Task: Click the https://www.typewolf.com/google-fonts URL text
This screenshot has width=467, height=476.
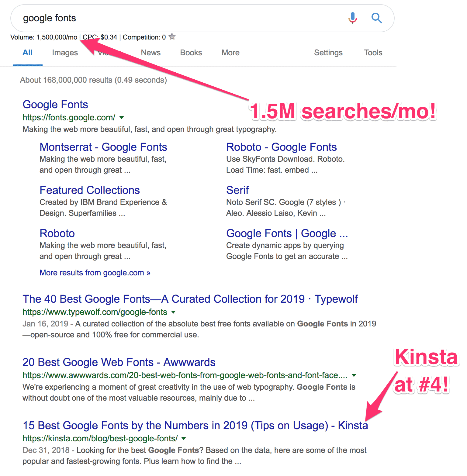Action: click(95, 312)
